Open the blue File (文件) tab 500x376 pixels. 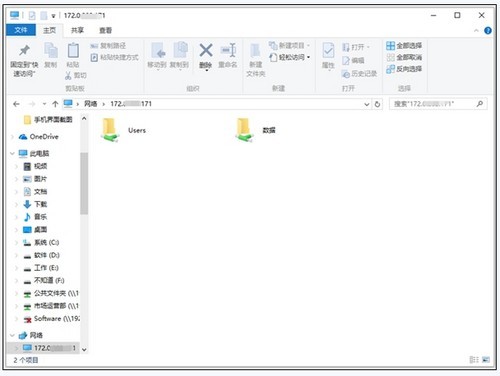[21, 30]
